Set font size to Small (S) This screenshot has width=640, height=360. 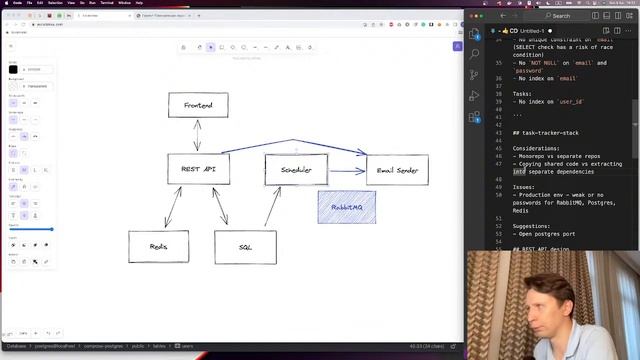pyautogui.click(x=13, y=170)
